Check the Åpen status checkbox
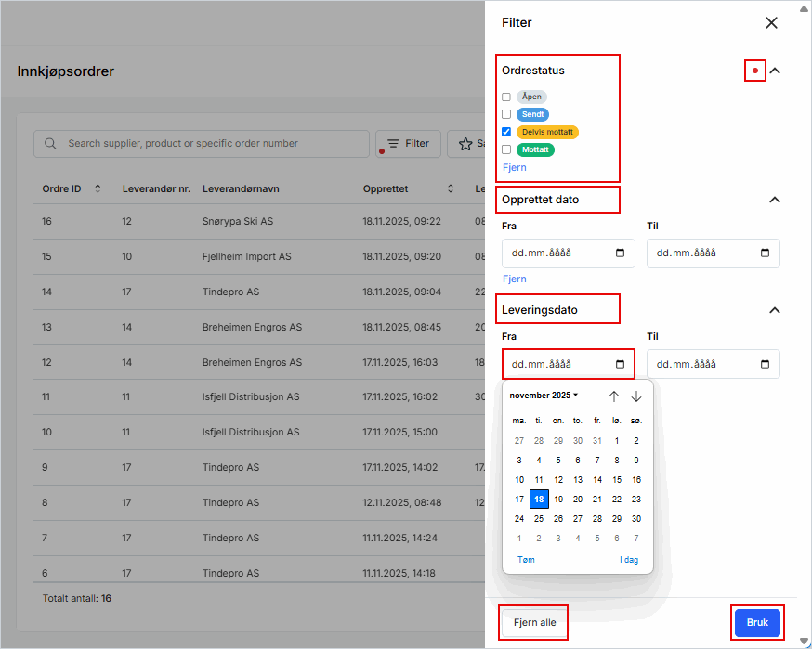 [x=506, y=97]
